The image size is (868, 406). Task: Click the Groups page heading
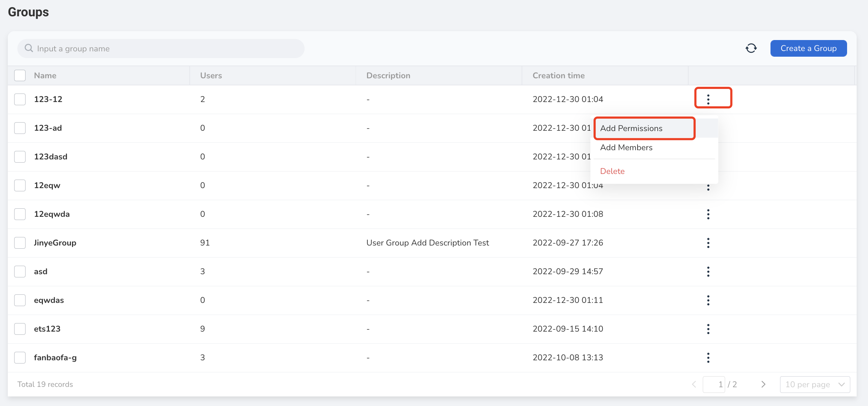pyautogui.click(x=28, y=12)
